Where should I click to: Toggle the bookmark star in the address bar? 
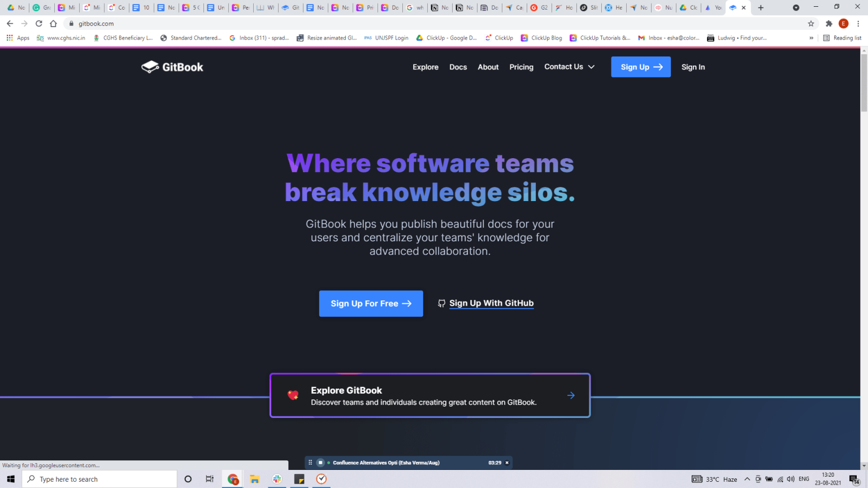pos(810,24)
